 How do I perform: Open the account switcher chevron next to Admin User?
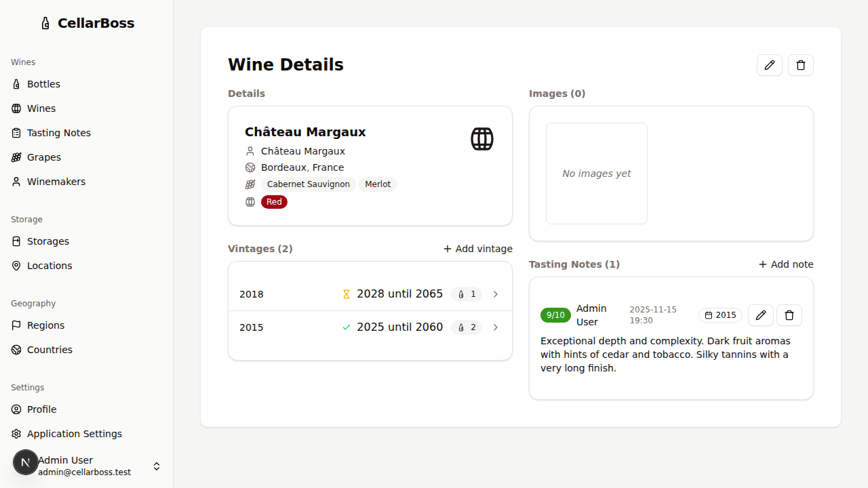coord(157,466)
